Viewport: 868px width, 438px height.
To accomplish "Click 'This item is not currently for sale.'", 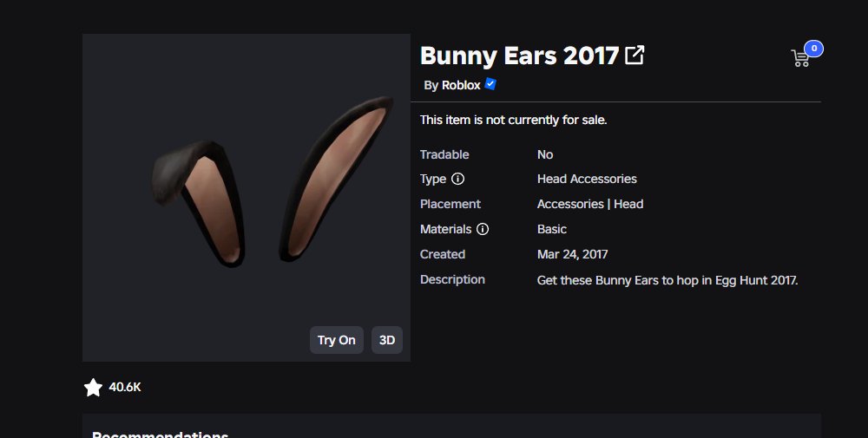I will (x=514, y=120).
